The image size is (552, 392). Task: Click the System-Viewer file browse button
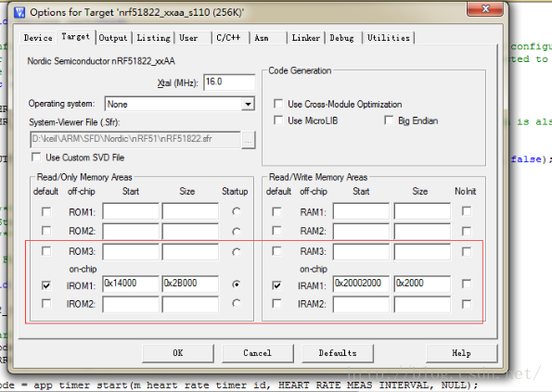249,140
